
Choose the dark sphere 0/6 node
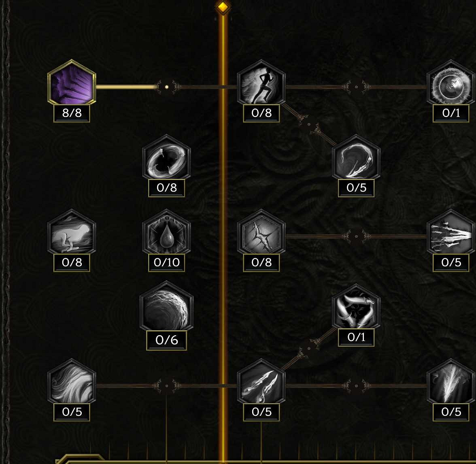click(166, 306)
